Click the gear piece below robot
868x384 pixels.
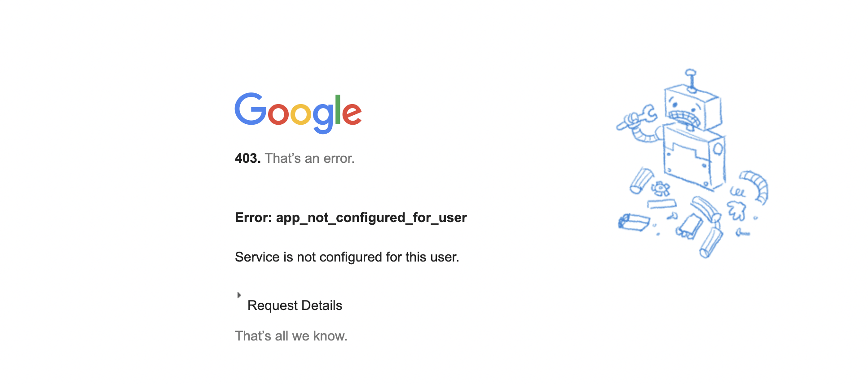pos(661,188)
